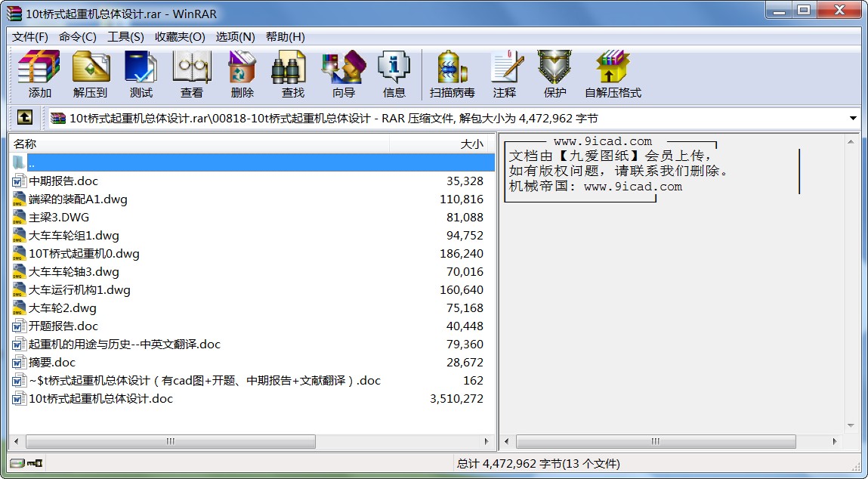This screenshot has width=868, height=479.
Task: Show archive 信息 (Info) dialog
Action: [394, 74]
